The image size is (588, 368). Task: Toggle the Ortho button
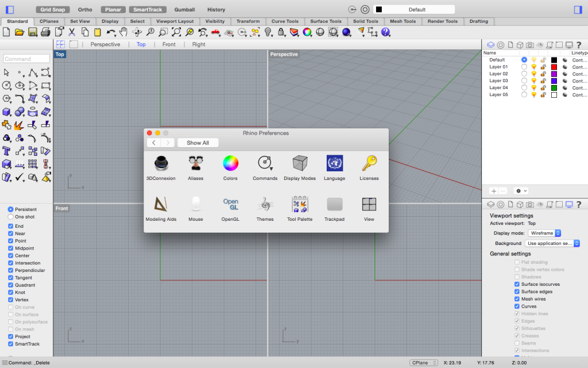85,9
